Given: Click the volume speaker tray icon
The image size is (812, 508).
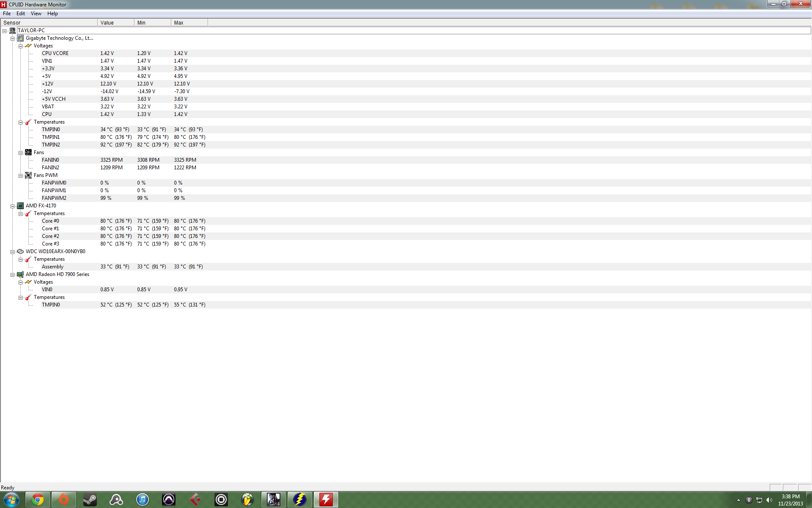Looking at the screenshot, I should 769,500.
